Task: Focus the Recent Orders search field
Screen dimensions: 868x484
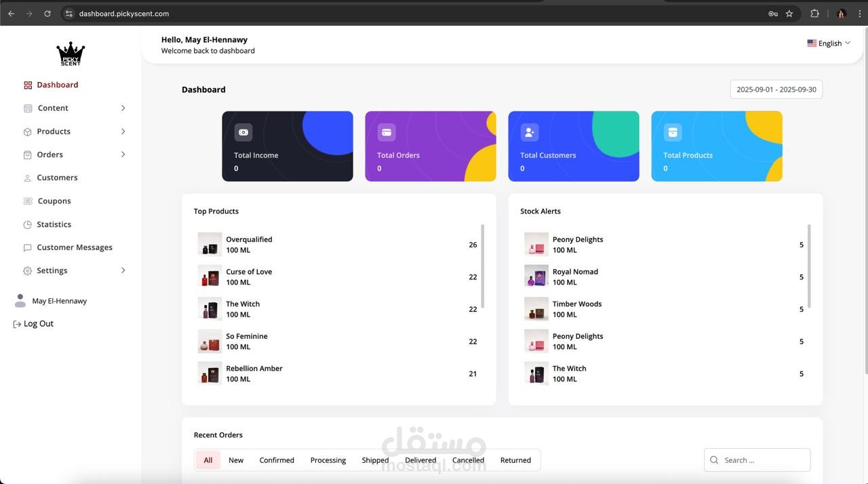Action: click(757, 460)
